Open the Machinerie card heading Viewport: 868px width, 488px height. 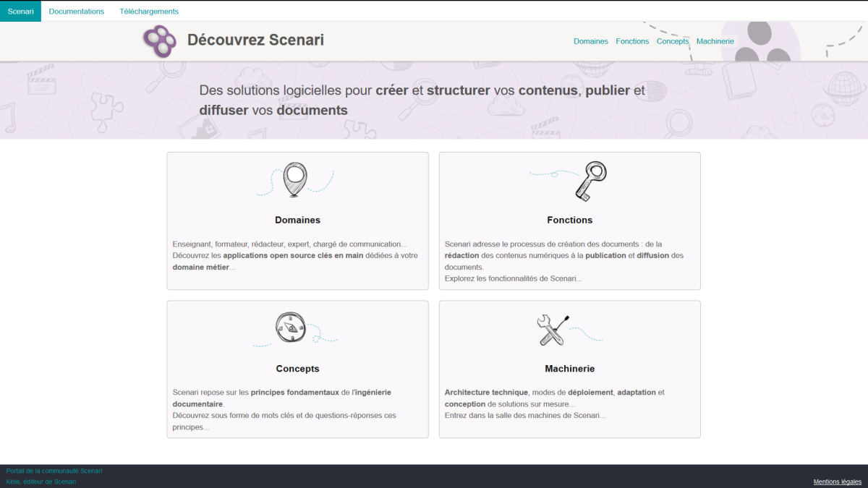[x=570, y=369]
